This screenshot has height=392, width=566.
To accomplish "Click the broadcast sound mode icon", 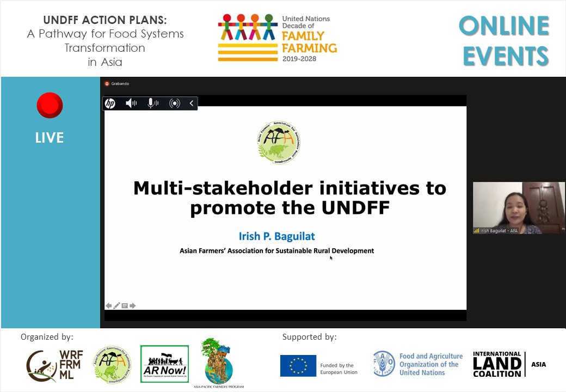I will tap(175, 103).
